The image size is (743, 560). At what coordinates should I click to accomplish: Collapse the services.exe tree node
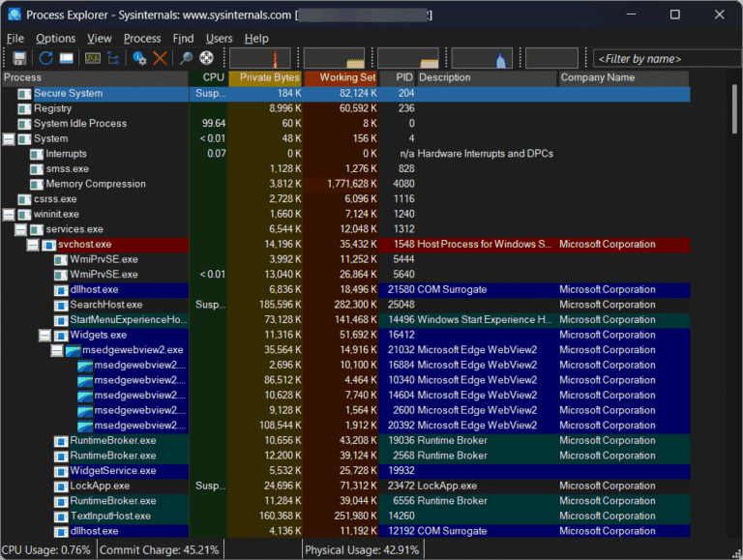(21, 229)
